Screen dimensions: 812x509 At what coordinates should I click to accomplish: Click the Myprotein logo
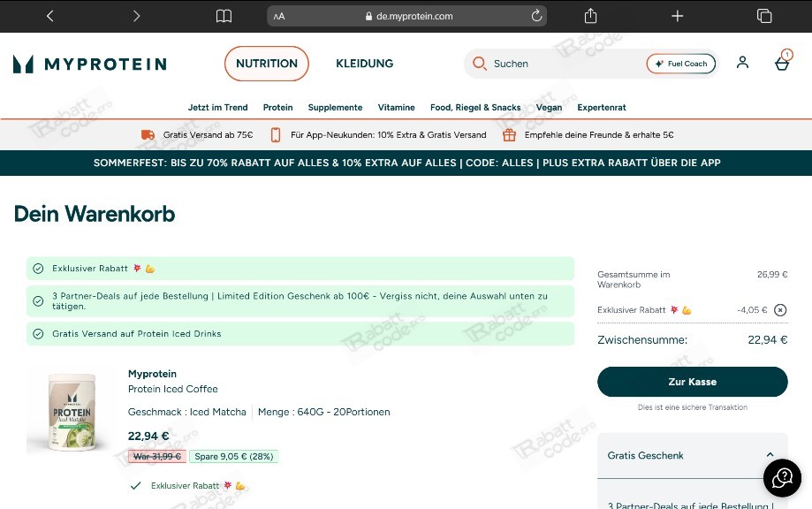[90, 64]
